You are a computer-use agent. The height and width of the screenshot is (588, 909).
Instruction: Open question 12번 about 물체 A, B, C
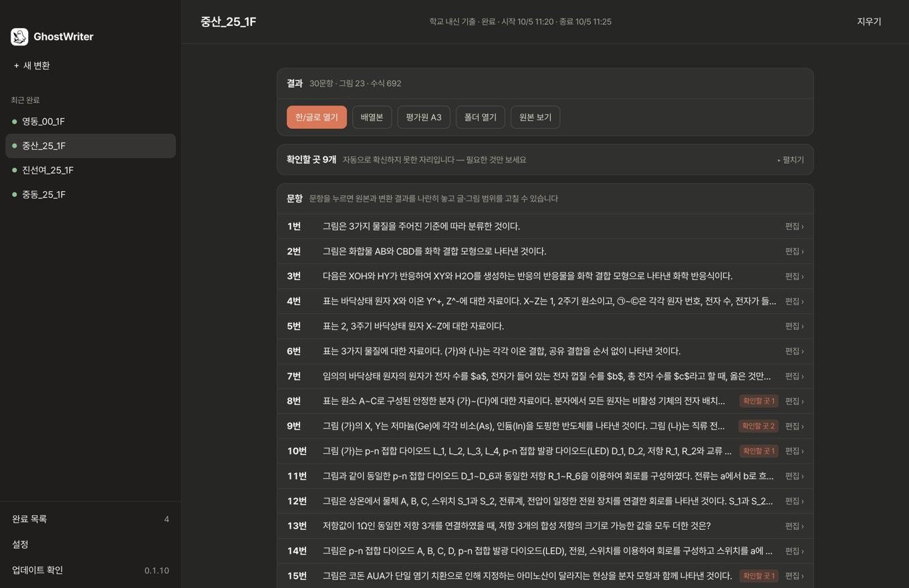tap(545, 501)
